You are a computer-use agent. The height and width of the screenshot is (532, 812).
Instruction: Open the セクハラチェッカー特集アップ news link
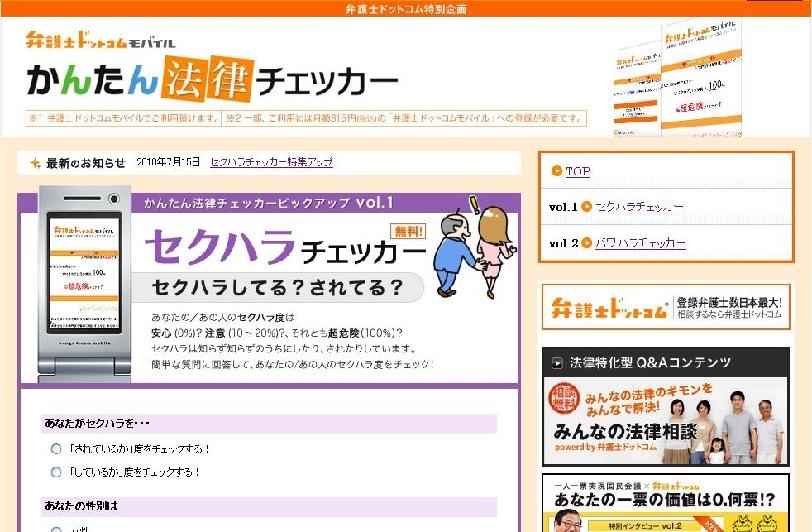tap(271, 162)
